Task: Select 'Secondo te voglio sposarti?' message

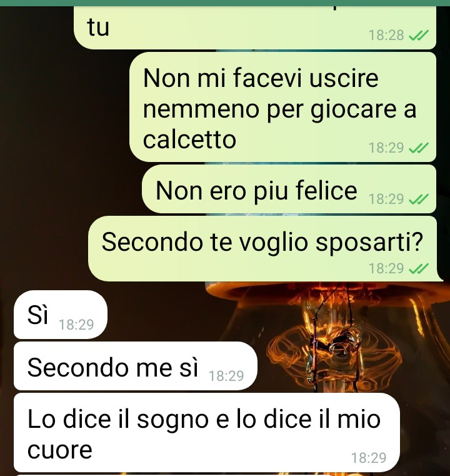Action: pos(262,248)
